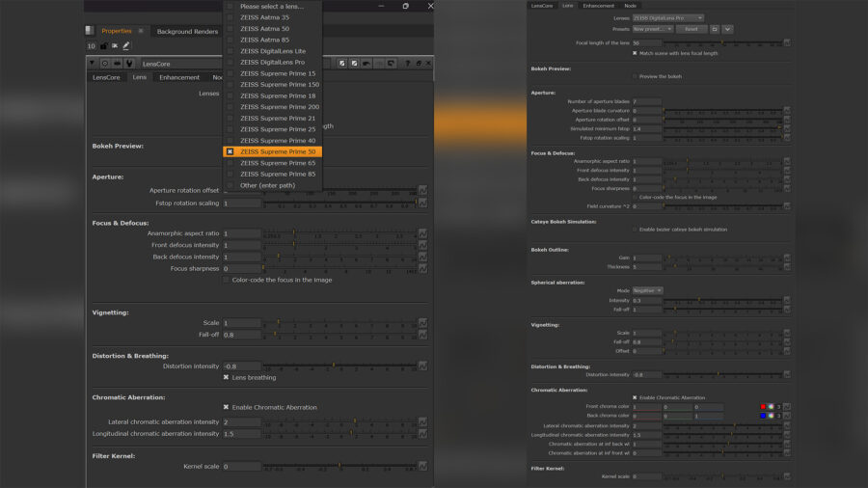The width and height of the screenshot is (868, 488).
Task: Pick Other (enter path) option in lens list
Action: [272, 185]
